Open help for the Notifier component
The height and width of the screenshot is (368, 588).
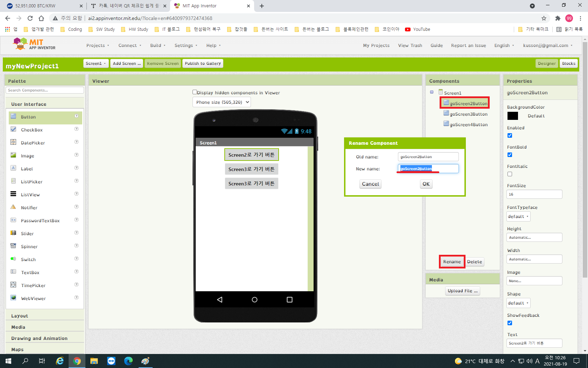point(76,207)
